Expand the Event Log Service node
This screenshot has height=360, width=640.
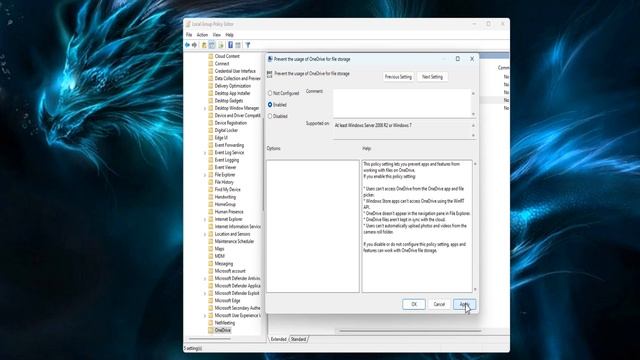pyautogui.click(x=205, y=153)
